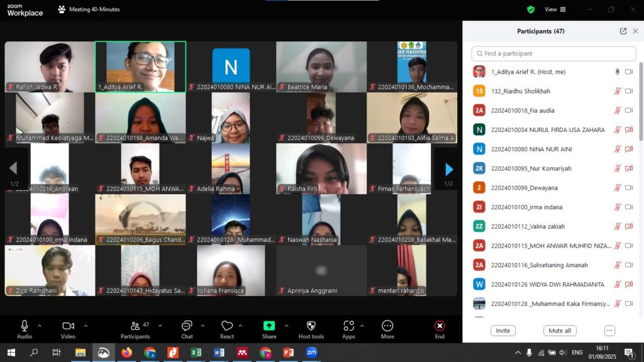
Task: Open the View layout menu
Action: click(x=555, y=9)
